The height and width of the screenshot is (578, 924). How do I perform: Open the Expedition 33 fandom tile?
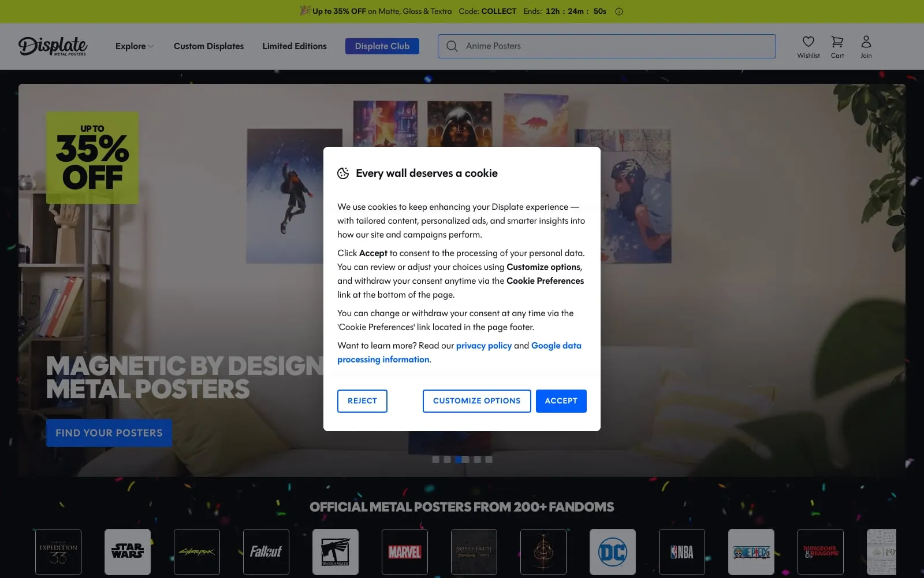pos(58,552)
